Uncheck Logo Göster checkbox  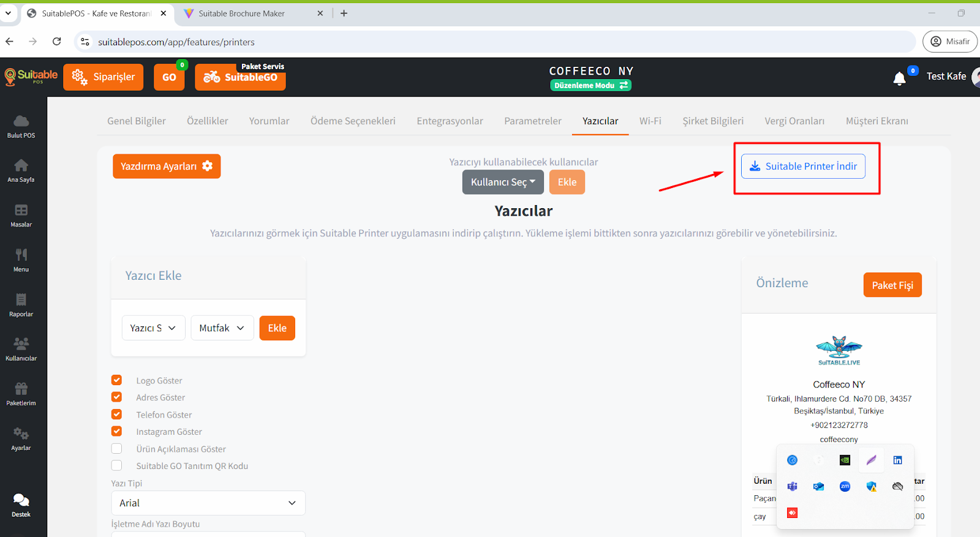[116, 380]
